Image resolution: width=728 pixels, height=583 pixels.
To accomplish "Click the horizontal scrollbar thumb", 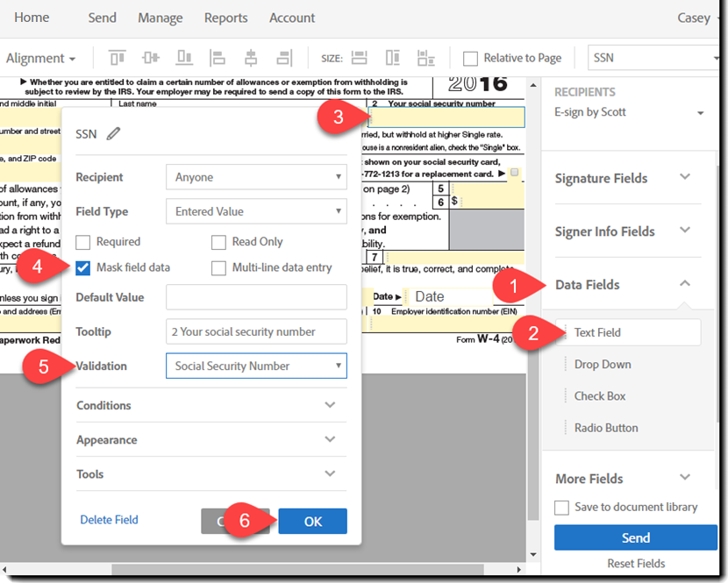I will pyautogui.click(x=297, y=569).
